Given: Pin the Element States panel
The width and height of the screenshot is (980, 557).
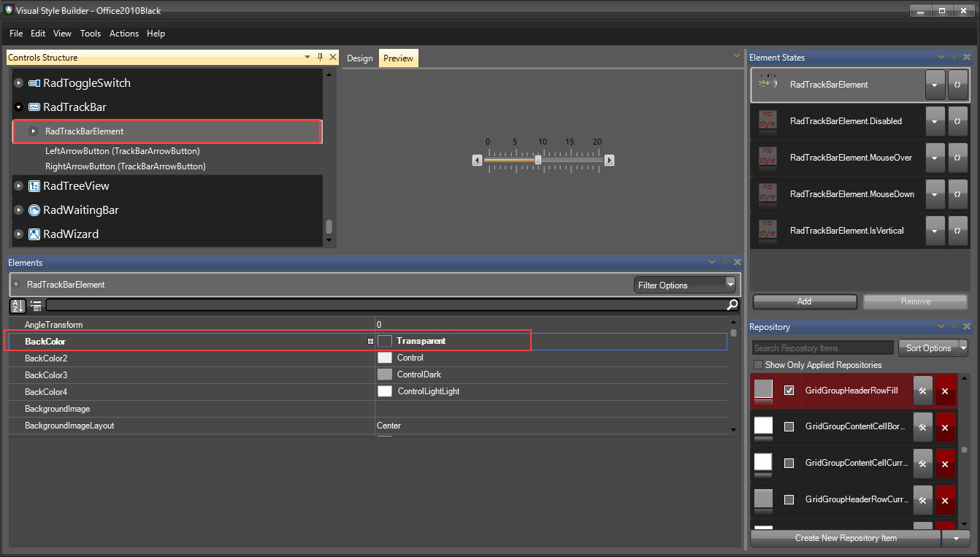Looking at the screenshot, I should point(954,57).
